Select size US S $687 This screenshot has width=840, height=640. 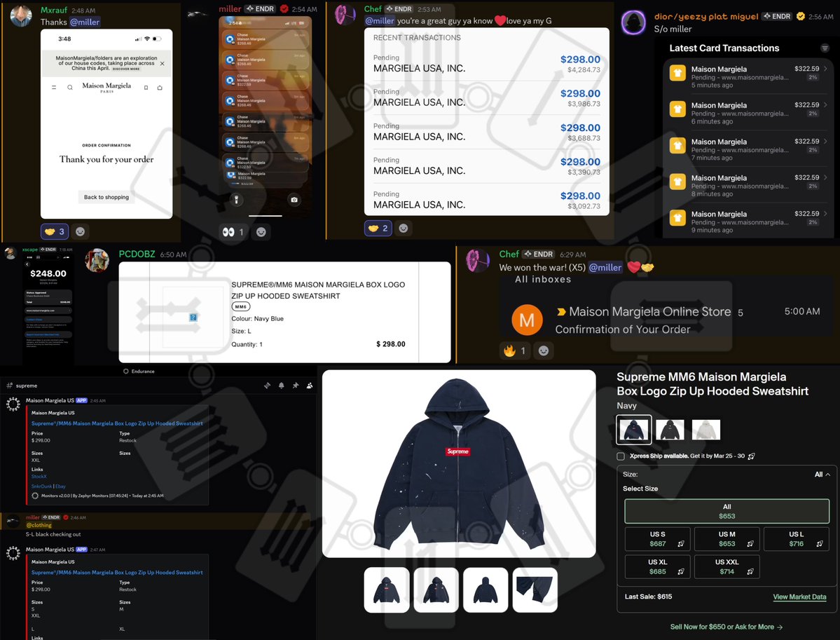(658, 539)
